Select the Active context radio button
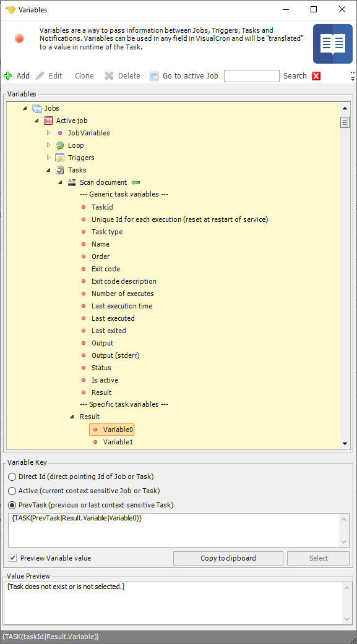The height and width of the screenshot is (644, 357). point(12,491)
